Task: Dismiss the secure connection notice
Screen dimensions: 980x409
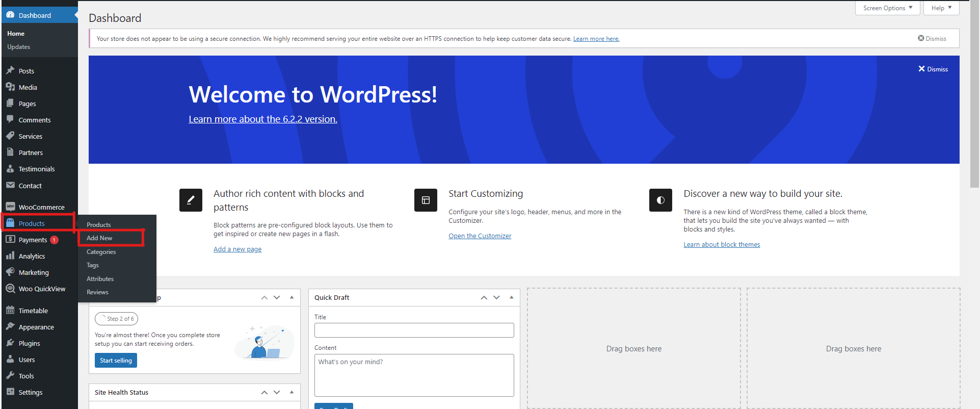Action: tap(932, 39)
